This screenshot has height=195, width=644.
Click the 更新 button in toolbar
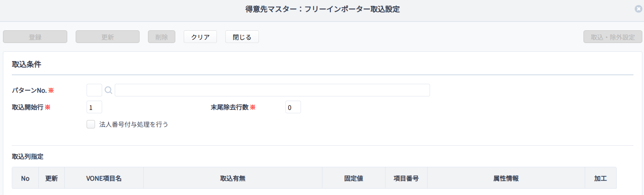(108, 37)
